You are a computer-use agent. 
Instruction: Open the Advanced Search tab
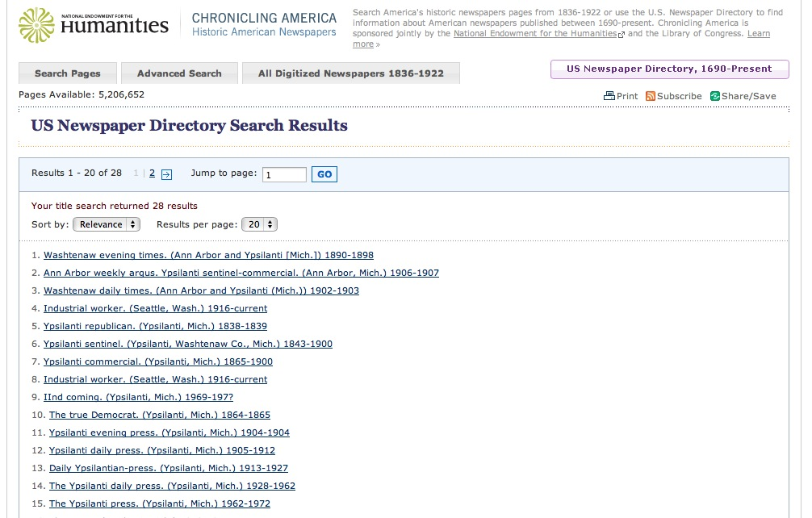[x=179, y=73]
